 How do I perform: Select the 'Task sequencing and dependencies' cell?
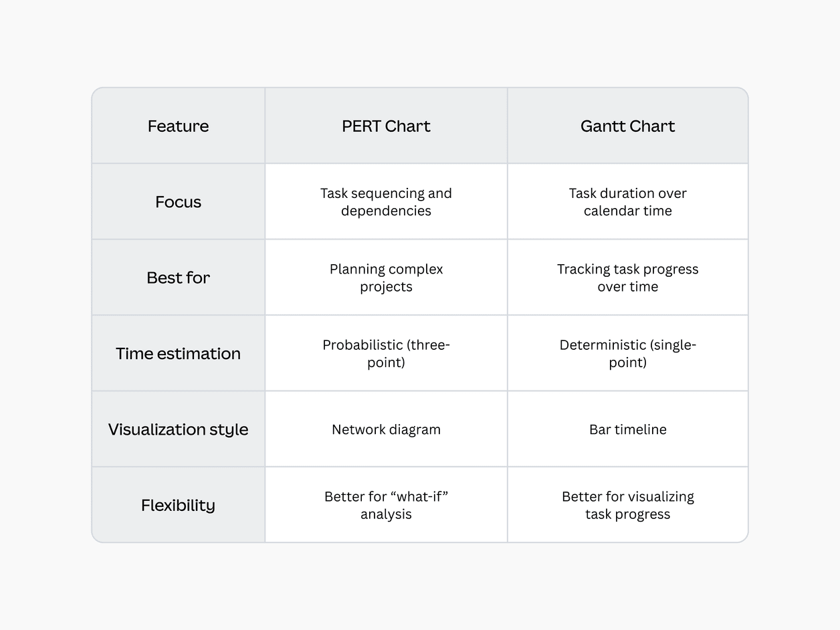(386, 202)
